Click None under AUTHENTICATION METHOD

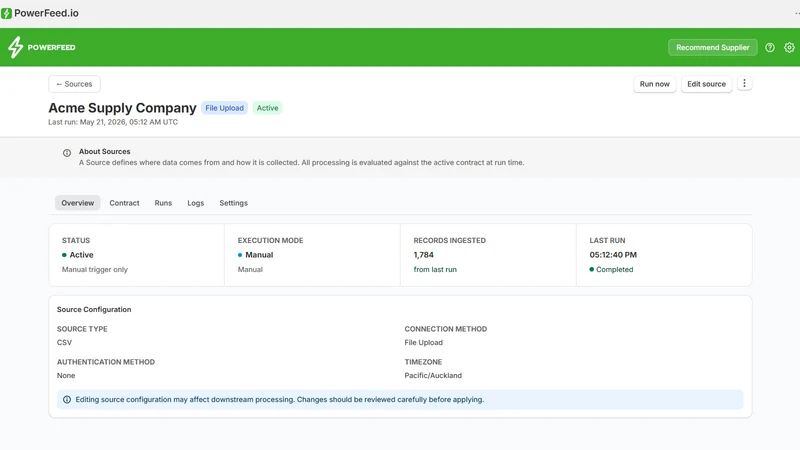point(66,376)
